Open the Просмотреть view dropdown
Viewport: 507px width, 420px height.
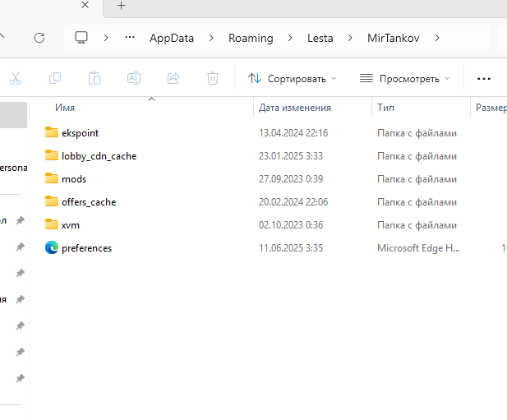405,79
